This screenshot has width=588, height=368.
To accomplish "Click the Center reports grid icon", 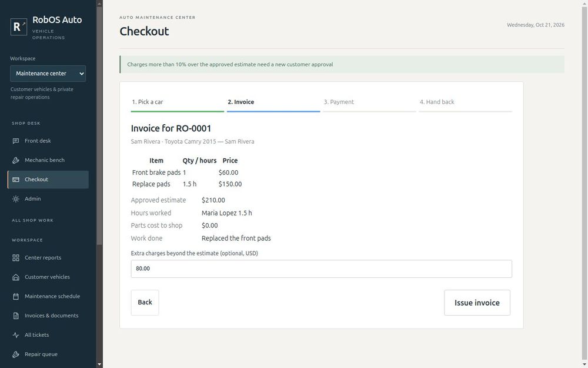I will click(x=16, y=258).
